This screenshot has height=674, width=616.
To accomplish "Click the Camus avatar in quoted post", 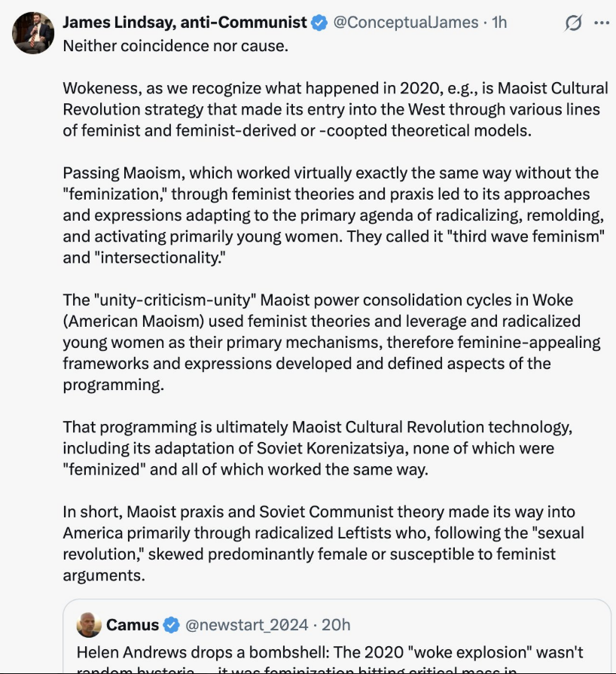I will pos(89,624).
